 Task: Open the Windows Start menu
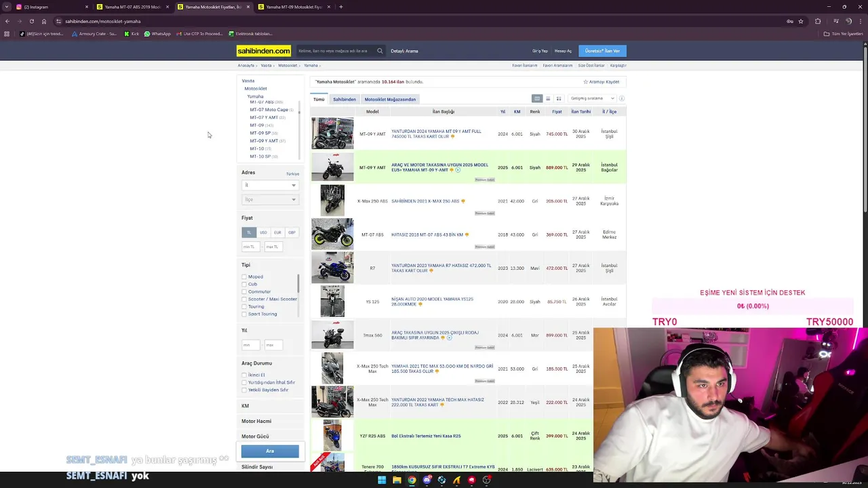point(382,480)
